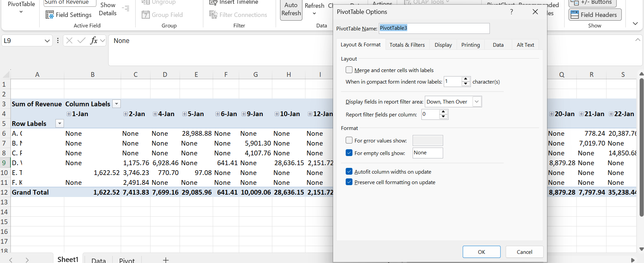The height and width of the screenshot is (263, 644).
Task: Enable For error values show checkbox
Action: coord(349,140)
